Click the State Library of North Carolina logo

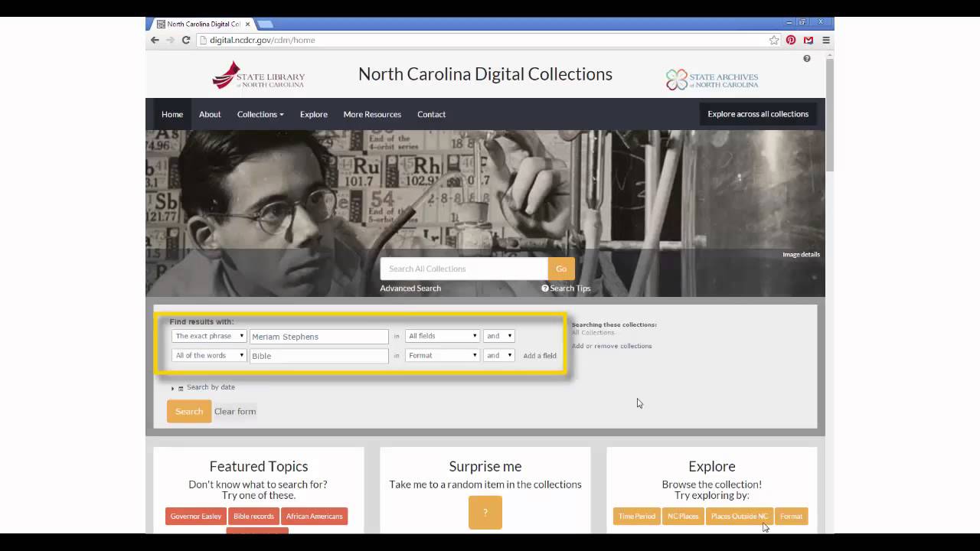[x=258, y=76]
